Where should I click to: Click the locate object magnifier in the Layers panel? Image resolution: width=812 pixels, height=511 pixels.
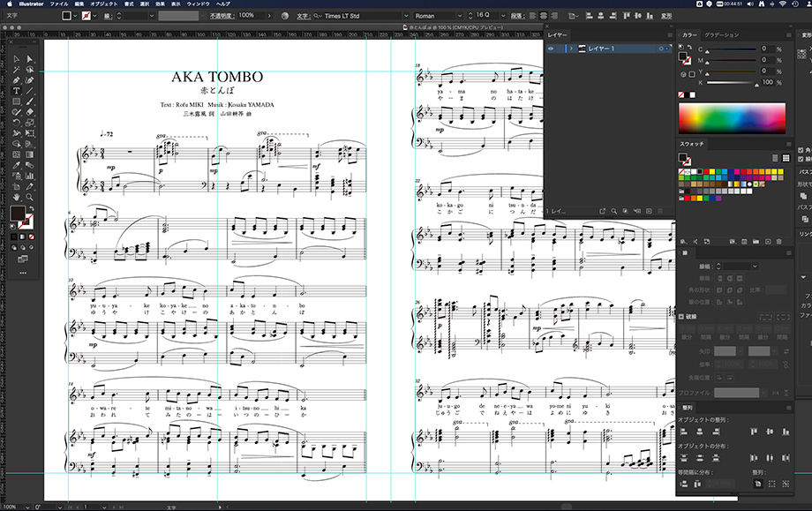pyautogui.click(x=613, y=211)
